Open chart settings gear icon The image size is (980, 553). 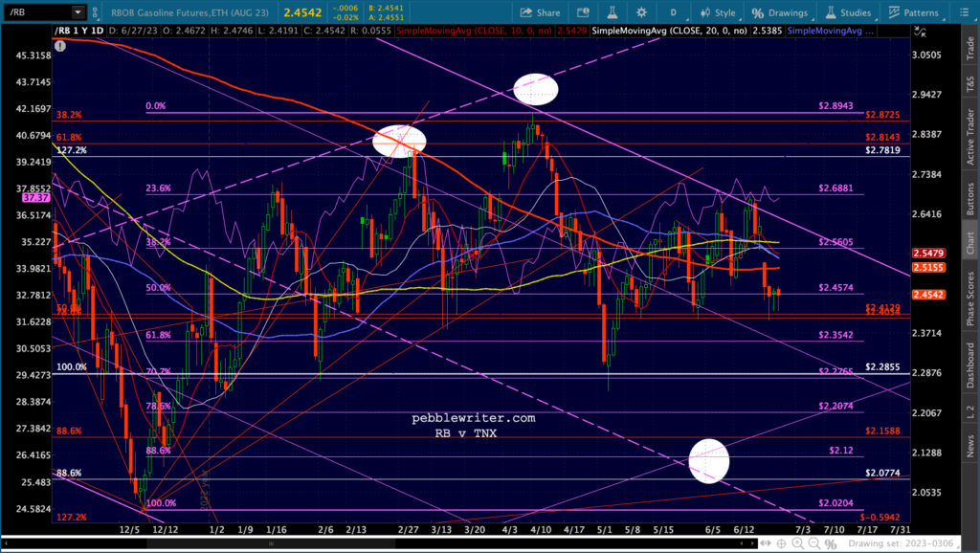click(x=641, y=12)
